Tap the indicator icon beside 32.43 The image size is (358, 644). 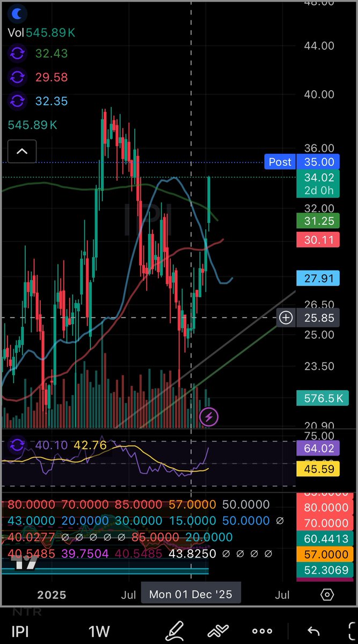tap(17, 54)
